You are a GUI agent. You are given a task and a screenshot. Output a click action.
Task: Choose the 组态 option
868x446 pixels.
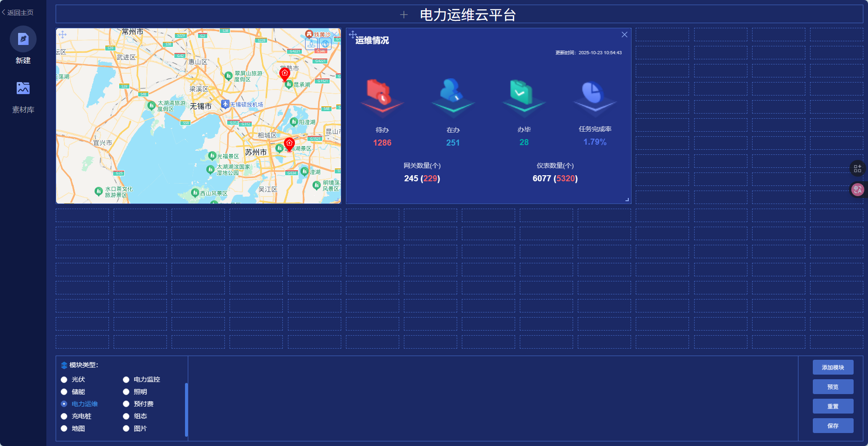(126, 416)
